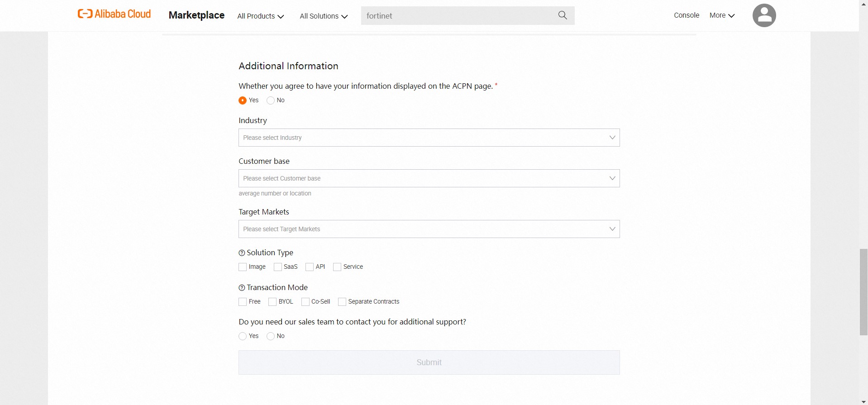Go to the Console link
Image resolution: width=868 pixels, height=405 pixels.
(x=686, y=15)
